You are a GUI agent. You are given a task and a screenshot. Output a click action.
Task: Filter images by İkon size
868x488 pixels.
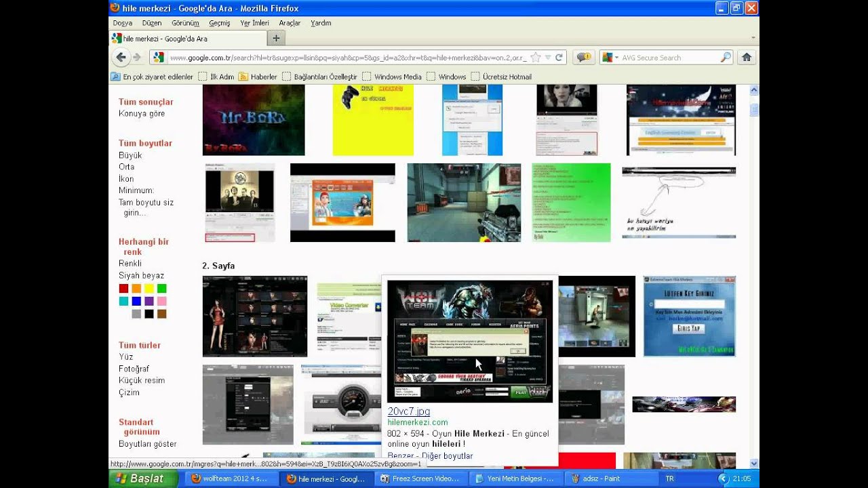click(x=126, y=179)
